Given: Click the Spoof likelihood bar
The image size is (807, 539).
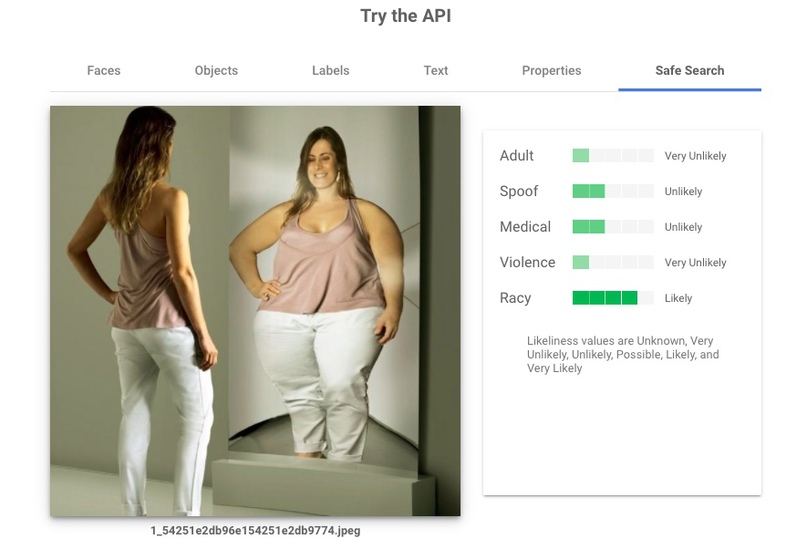Looking at the screenshot, I should click(613, 191).
